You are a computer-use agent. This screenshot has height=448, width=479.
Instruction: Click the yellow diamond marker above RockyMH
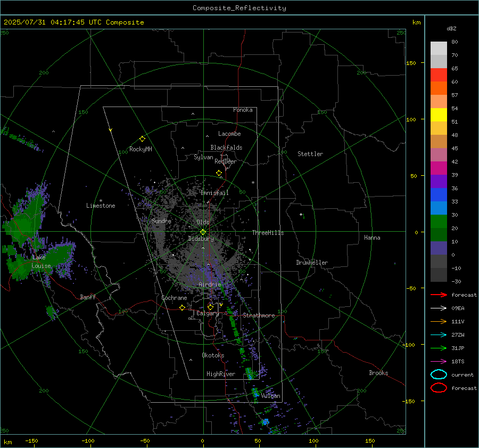click(x=142, y=139)
